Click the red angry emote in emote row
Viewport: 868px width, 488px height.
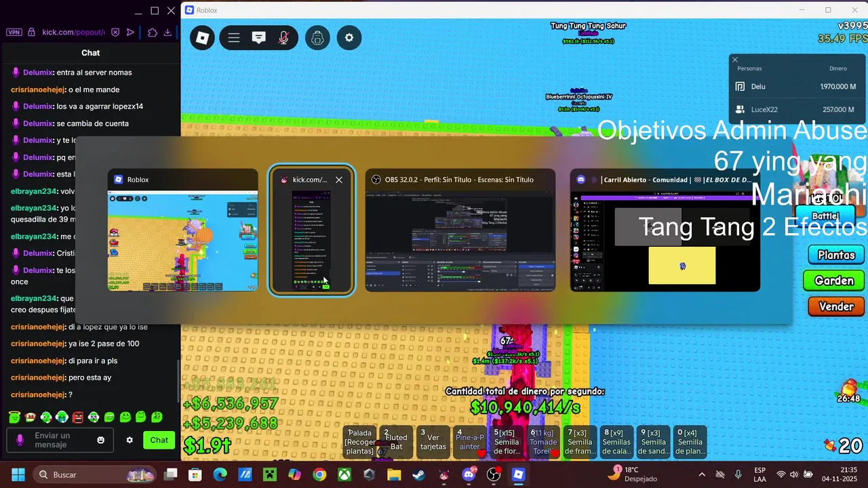click(78, 417)
